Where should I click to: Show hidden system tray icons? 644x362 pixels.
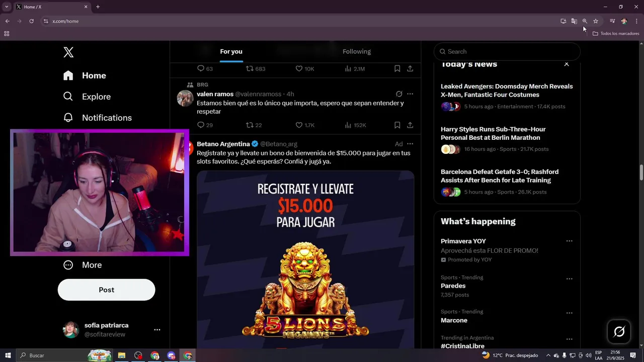548,355
